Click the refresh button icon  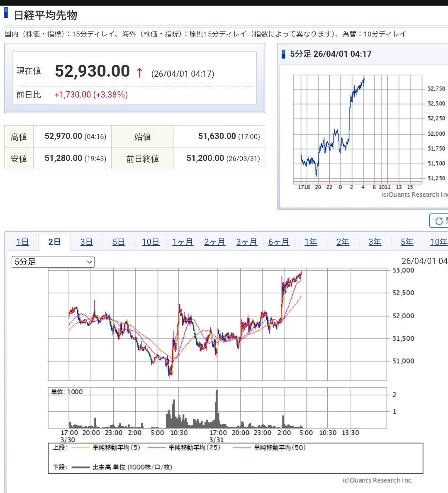[439, 221]
